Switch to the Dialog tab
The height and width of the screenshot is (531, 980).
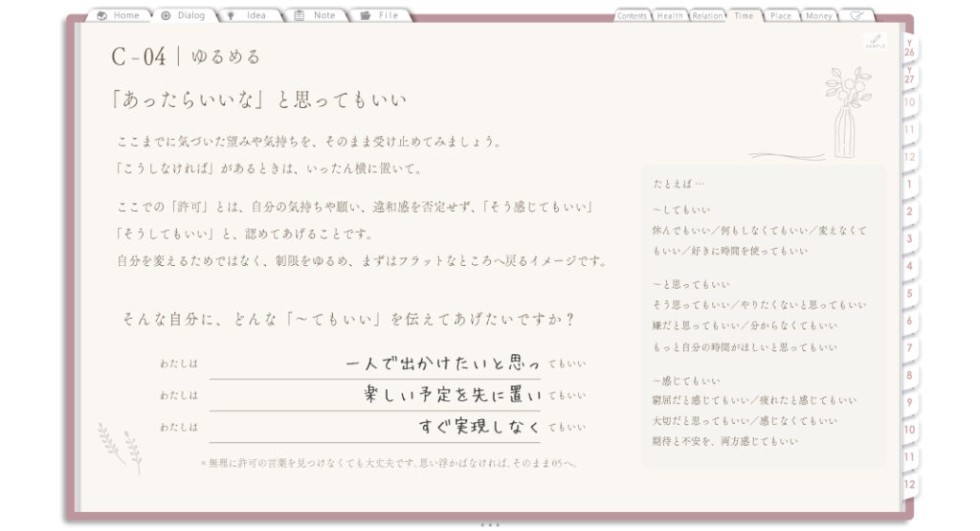[185, 15]
